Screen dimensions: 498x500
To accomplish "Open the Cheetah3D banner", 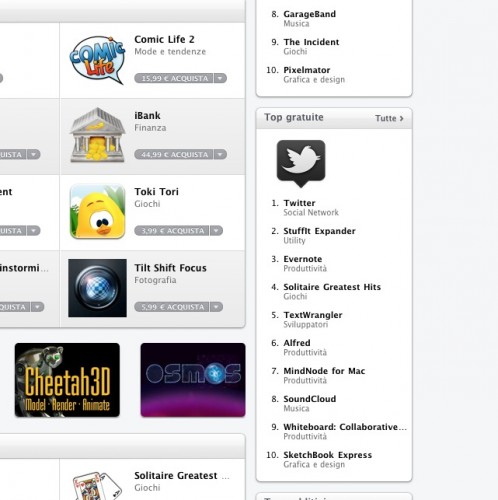I will (67, 380).
